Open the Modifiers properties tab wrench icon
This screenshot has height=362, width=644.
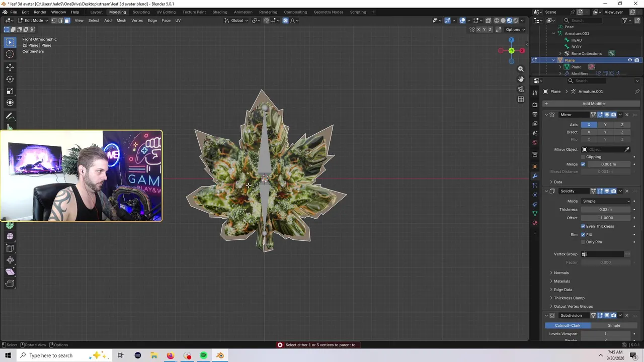coord(535,176)
